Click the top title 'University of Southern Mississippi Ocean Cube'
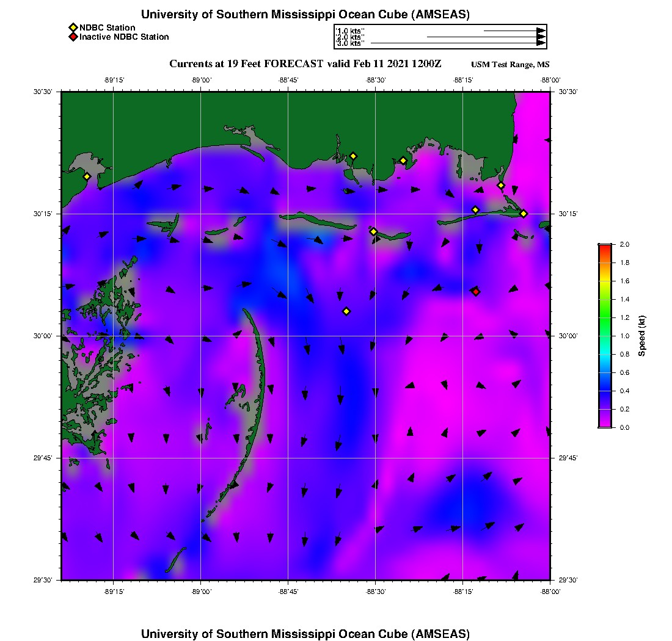Image resolution: width=672 pixels, height=641 pixels. tap(305, 14)
